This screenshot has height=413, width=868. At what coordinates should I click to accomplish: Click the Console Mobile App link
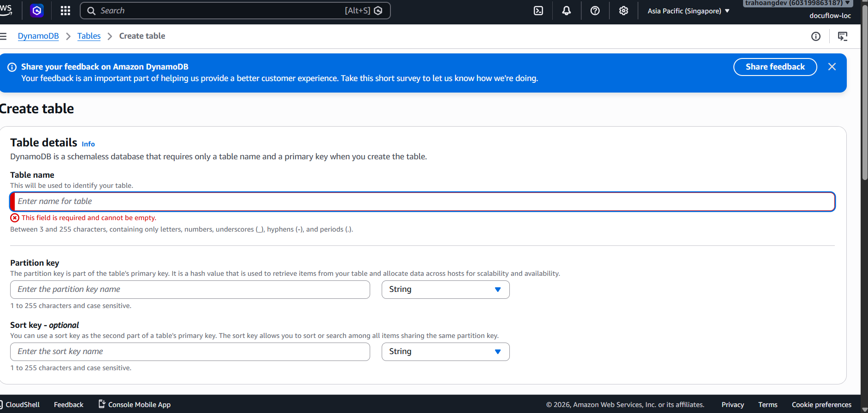point(135,404)
